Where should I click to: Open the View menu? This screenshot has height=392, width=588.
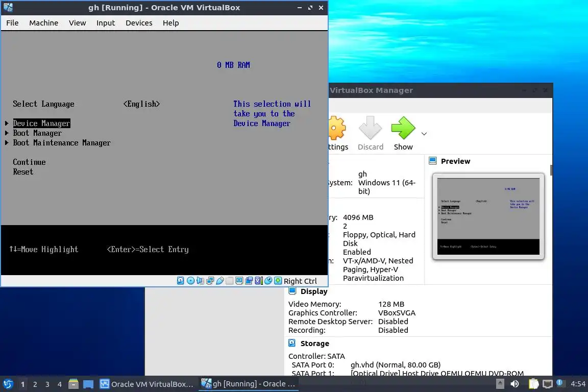point(77,23)
